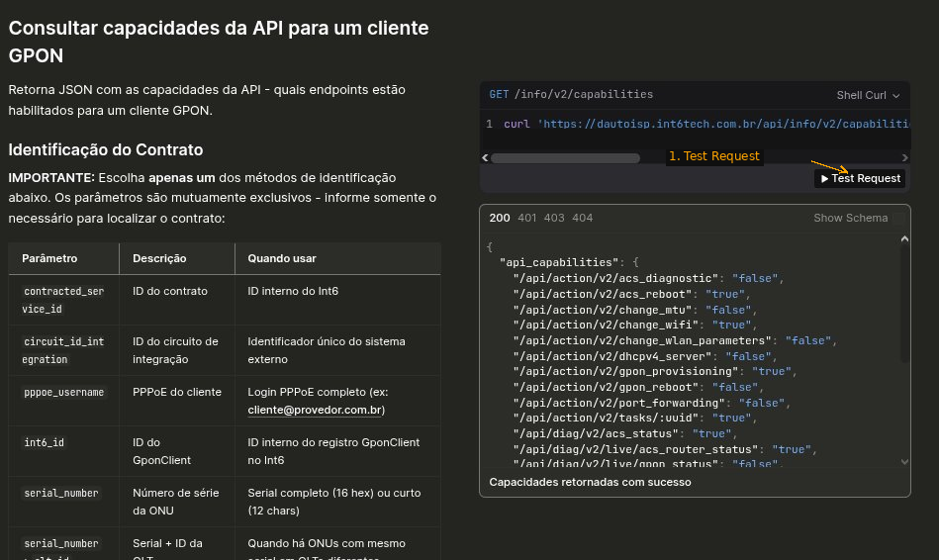This screenshot has width=939, height=560.
Task: Click the tasks/:uuid JSON line
Action: [x=635, y=419]
